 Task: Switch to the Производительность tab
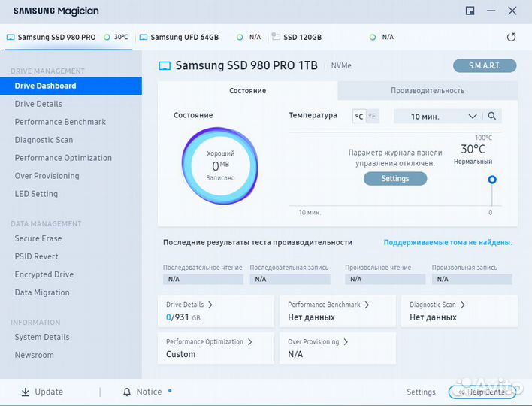[428, 91]
